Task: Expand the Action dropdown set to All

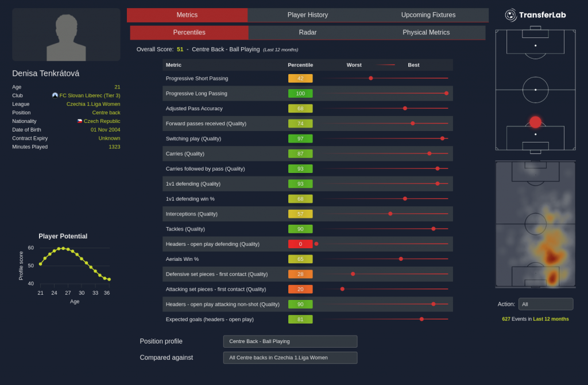Action: (x=546, y=304)
